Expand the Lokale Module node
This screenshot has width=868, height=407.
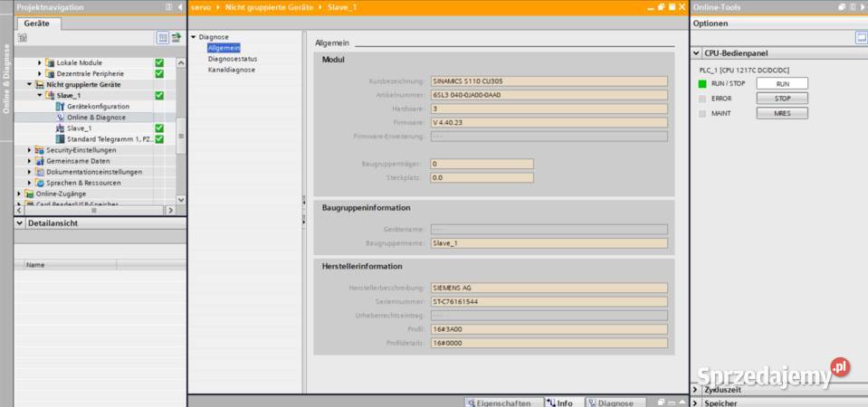click(x=40, y=63)
